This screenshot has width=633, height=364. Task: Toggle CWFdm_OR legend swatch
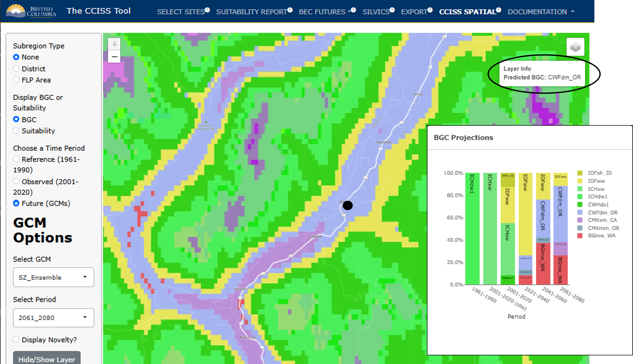coord(580,212)
